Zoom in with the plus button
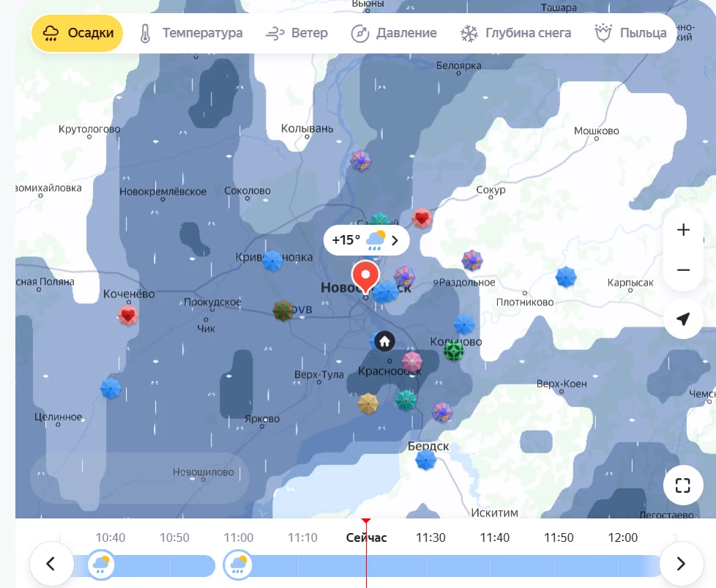The height and width of the screenshot is (588, 716). 683,230
